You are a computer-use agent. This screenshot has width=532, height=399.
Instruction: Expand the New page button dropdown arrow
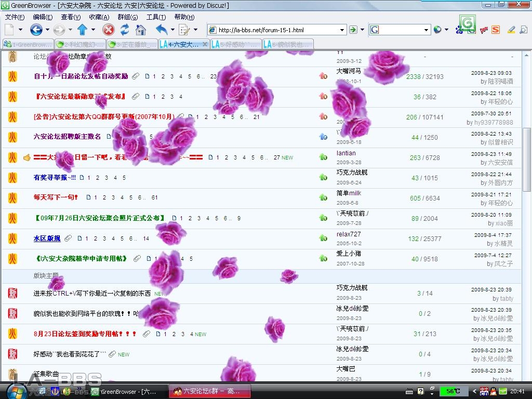21,30
